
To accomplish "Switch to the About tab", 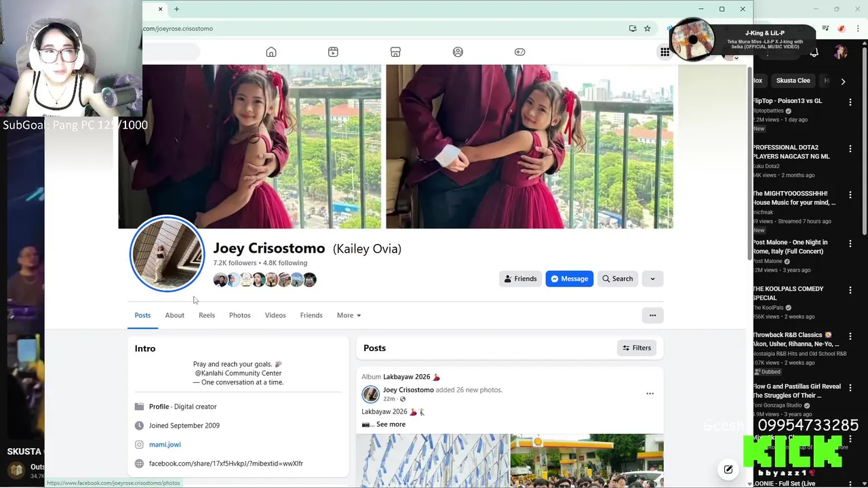I will (x=174, y=315).
